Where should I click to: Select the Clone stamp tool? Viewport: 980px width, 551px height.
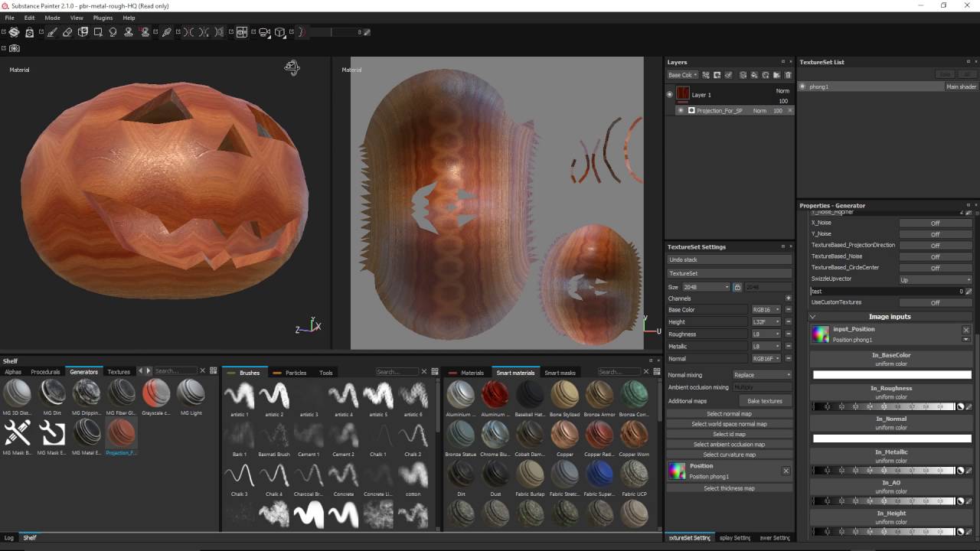point(128,32)
